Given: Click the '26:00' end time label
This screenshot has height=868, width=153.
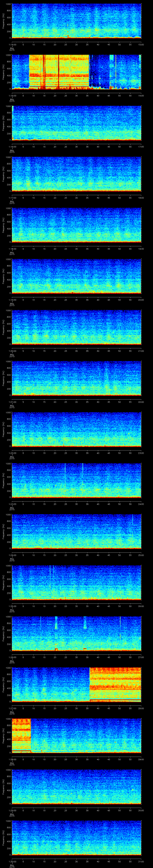Looking at the screenshot, I should (x=141, y=606).
